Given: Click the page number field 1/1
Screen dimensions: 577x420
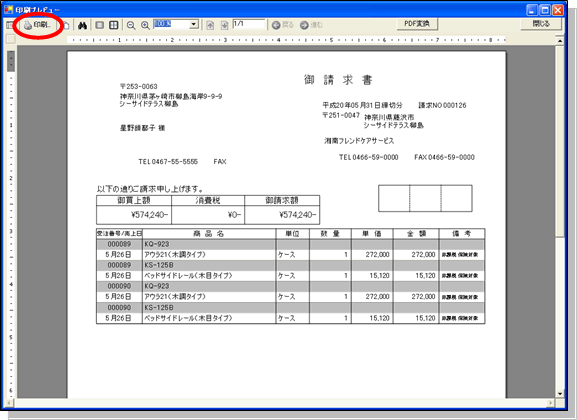Looking at the screenshot, I should (249, 24).
